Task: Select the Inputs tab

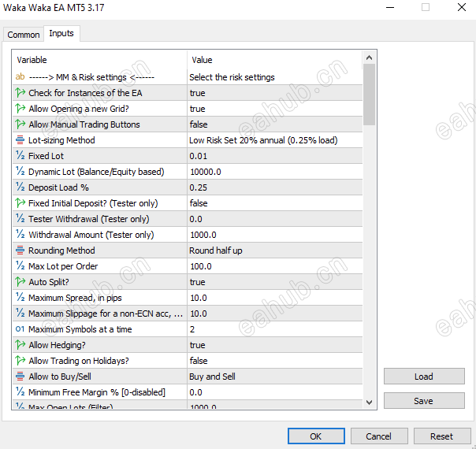Action: coord(61,33)
